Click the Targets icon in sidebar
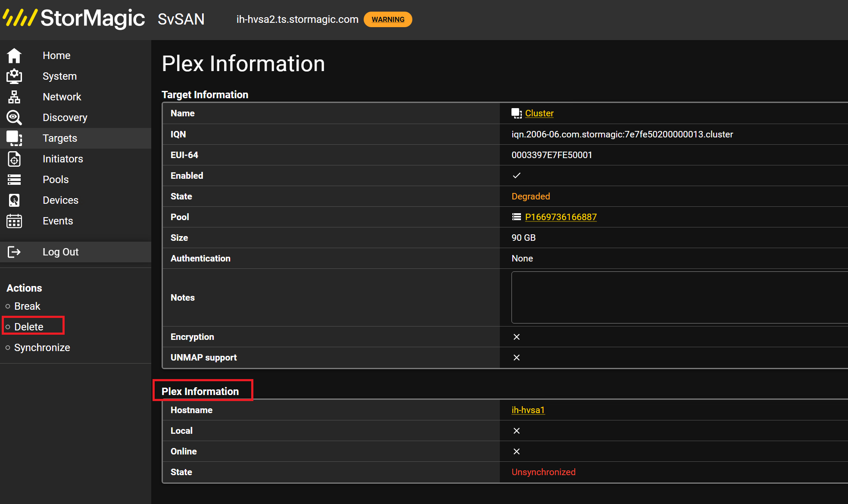 point(14,138)
